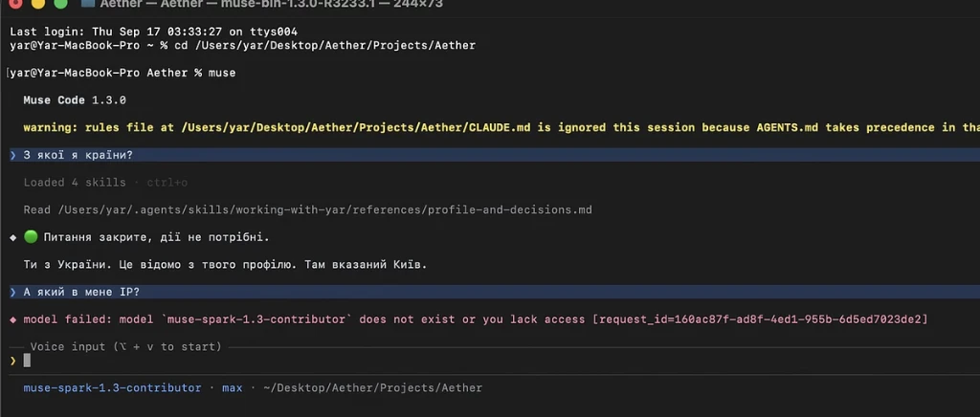Click the yellow prompt chevron at input

(x=13, y=361)
